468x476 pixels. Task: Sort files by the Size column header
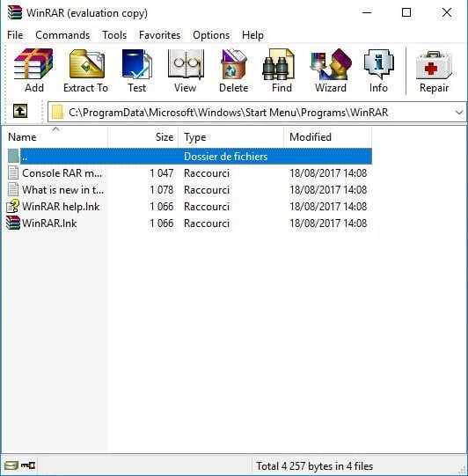point(143,137)
